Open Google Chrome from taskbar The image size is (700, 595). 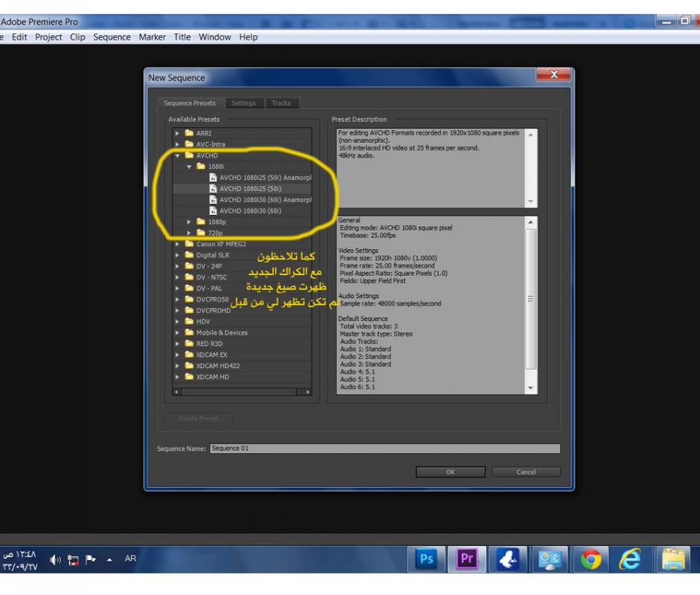pyautogui.click(x=591, y=559)
